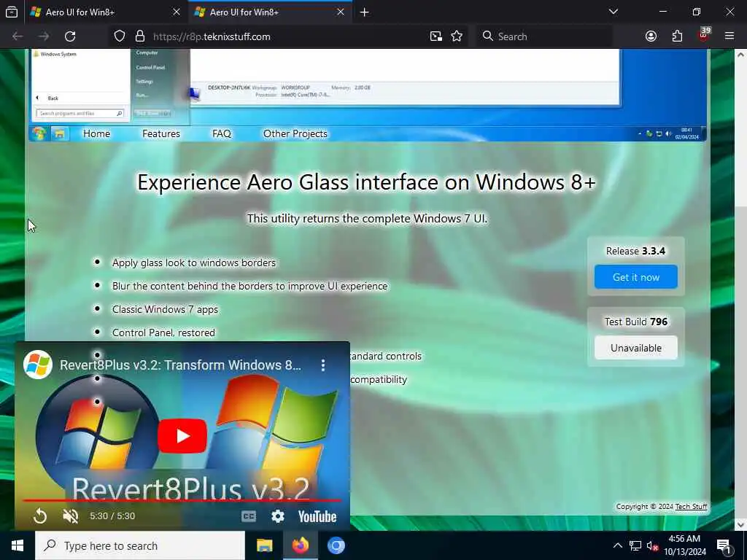Open the blue circle taskbar app
The height and width of the screenshot is (560, 747).
coord(336,545)
